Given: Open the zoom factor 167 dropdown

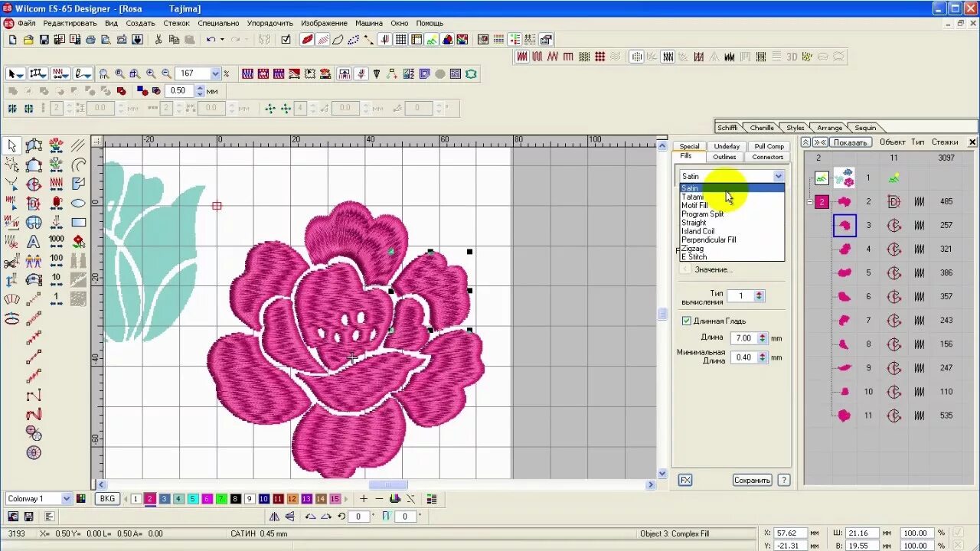Looking at the screenshot, I should tap(215, 73).
